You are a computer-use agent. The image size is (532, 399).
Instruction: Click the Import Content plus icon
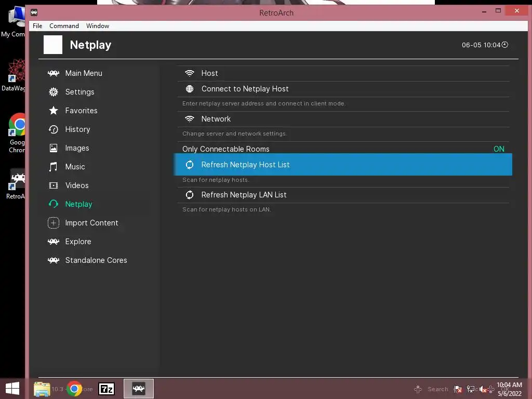click(54, 223)
